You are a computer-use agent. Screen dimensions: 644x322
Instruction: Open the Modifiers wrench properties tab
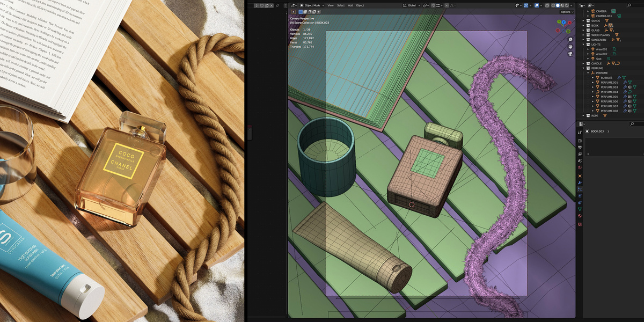[580, 183]
